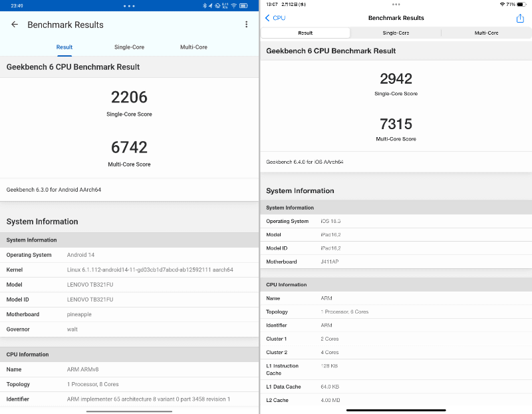Screen dimensions: 532x414
Task: Tap the Bluetooth icon in the Android status bar
Action: pos(206,5)
